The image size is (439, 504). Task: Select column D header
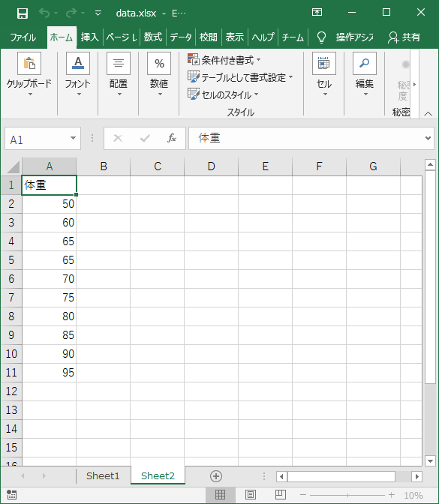(x=212, y=166)
